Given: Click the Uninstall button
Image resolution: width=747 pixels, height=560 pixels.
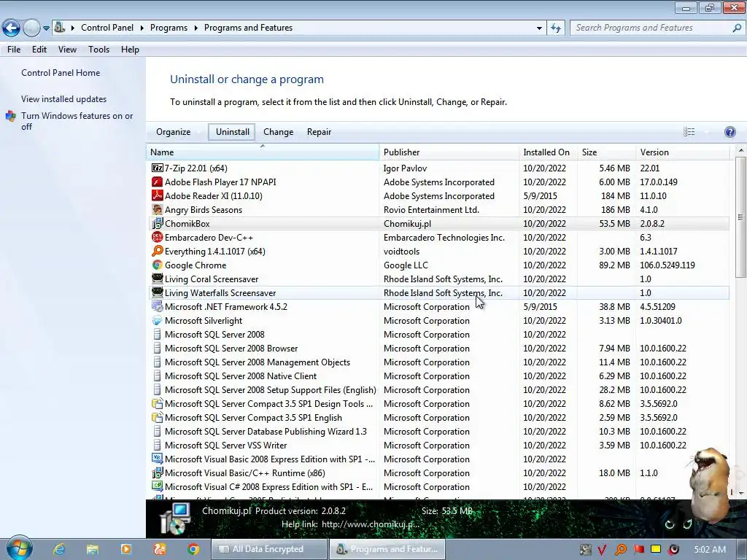Looking at the screenshot, I should (232, 132).
